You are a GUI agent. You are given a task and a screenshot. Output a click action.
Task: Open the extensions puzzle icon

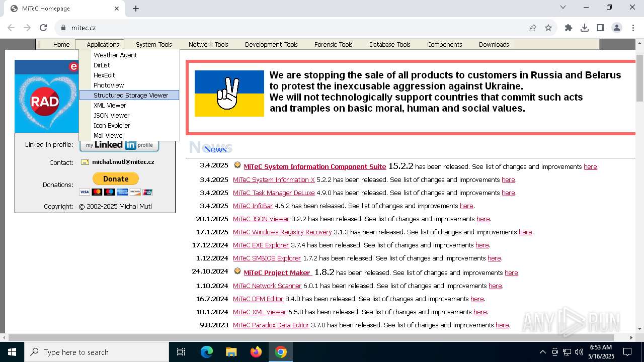569,28
